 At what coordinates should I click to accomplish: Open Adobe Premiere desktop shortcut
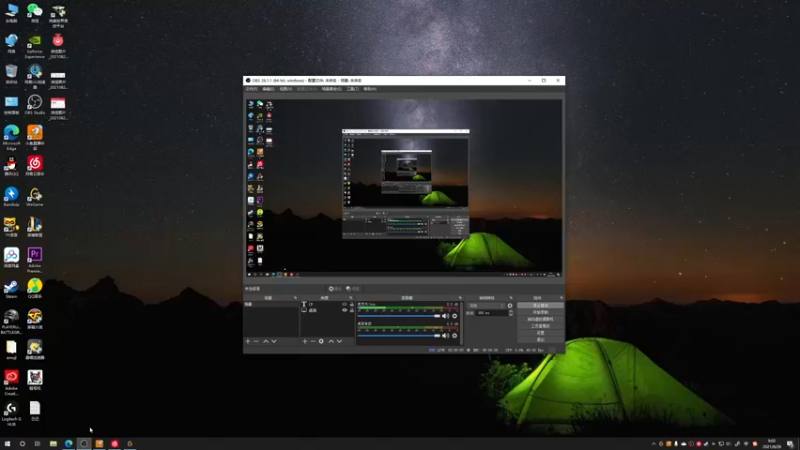[35, 260]
